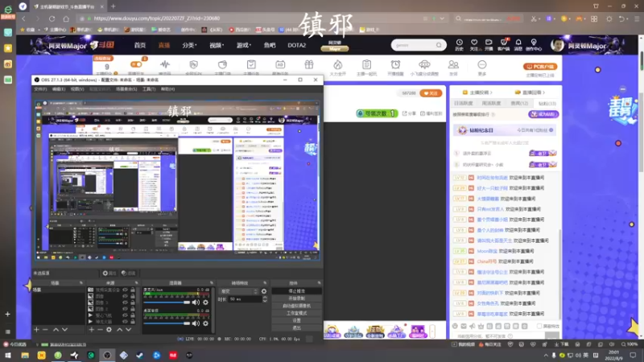Open Douyu 创作中心 icon in header
644x362 pixels.
click(x=534, y=44)
